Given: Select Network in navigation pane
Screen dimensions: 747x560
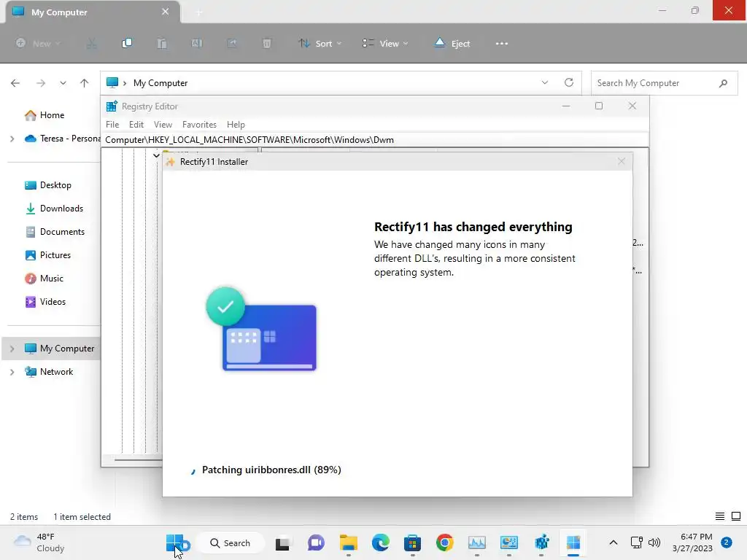Looking at the screenshot, I should pos(57,372).
